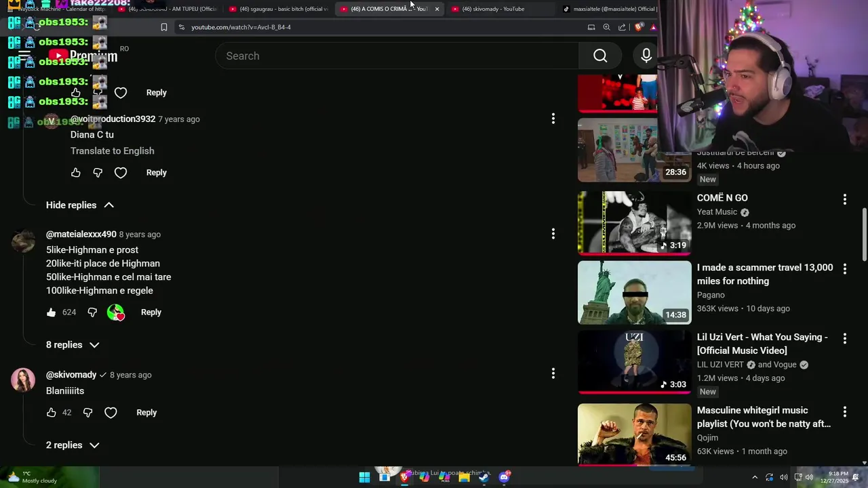The image size is (868, 488).
Task: Click the page vertical scrollbar thumb
Action: 864,235
